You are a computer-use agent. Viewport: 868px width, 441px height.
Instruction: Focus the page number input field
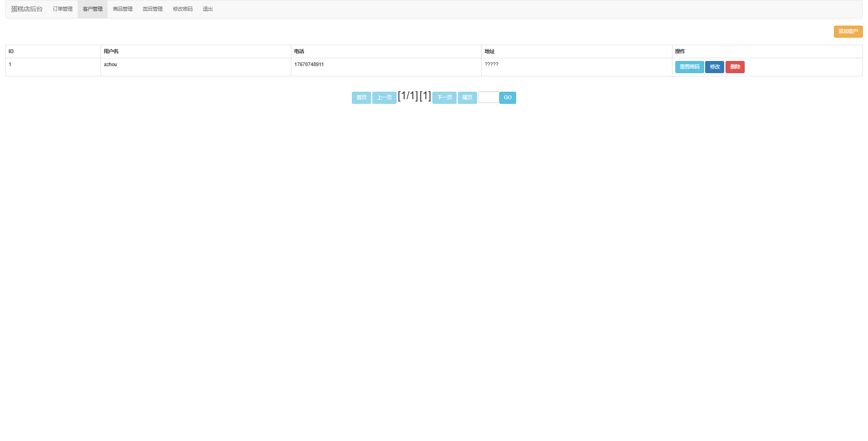[488, 97]
